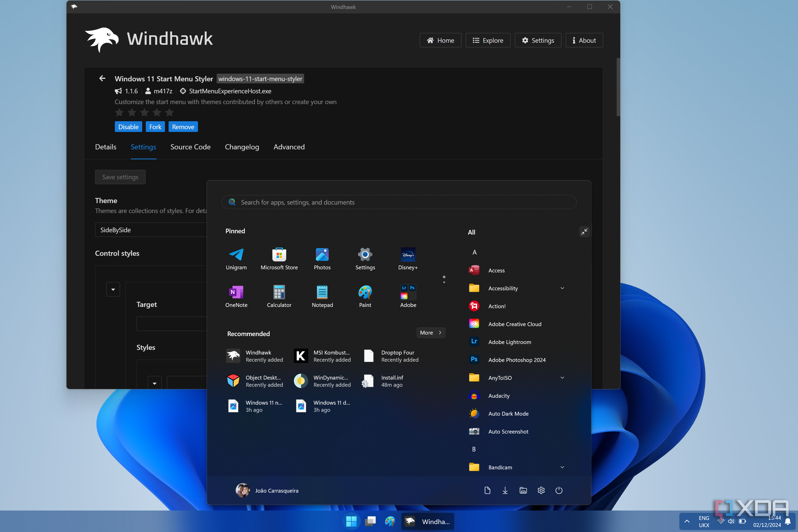The height and width of the screenshot is (532, 798).
Task: Click the fifth rating star
Action: [169, 112]
